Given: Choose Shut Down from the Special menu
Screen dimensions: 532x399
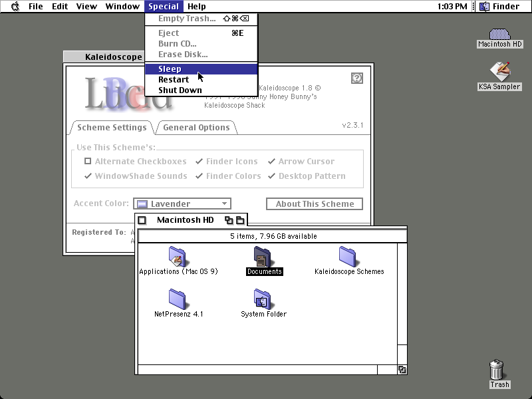Looking at the screenshot, I should [x=201, y=90].
